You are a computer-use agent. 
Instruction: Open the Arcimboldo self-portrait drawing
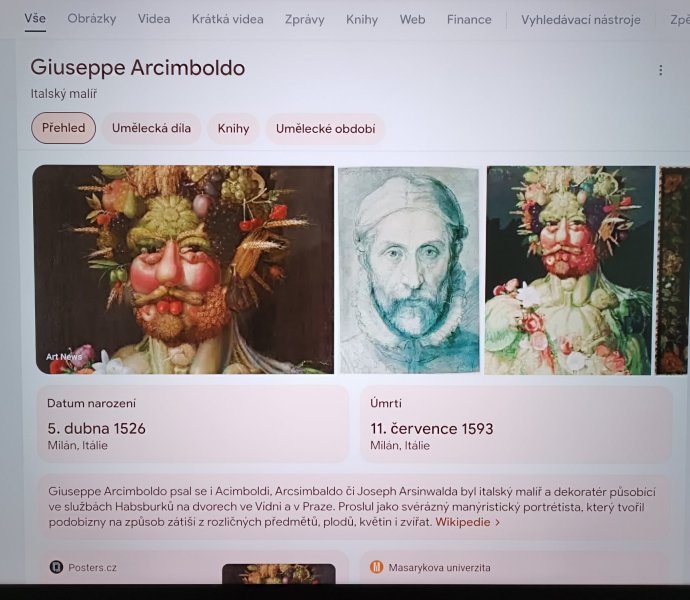409,270
